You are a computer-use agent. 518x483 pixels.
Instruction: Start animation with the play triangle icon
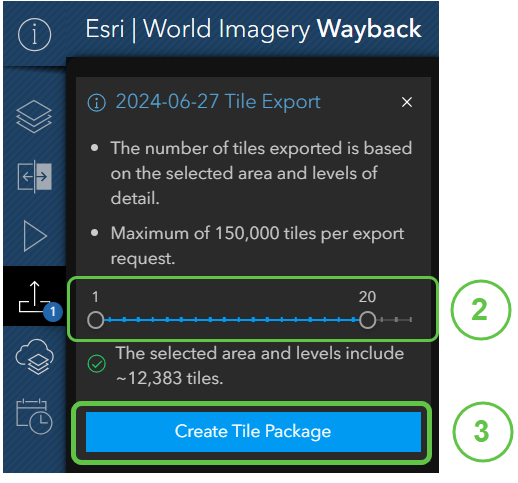point(35,236)
